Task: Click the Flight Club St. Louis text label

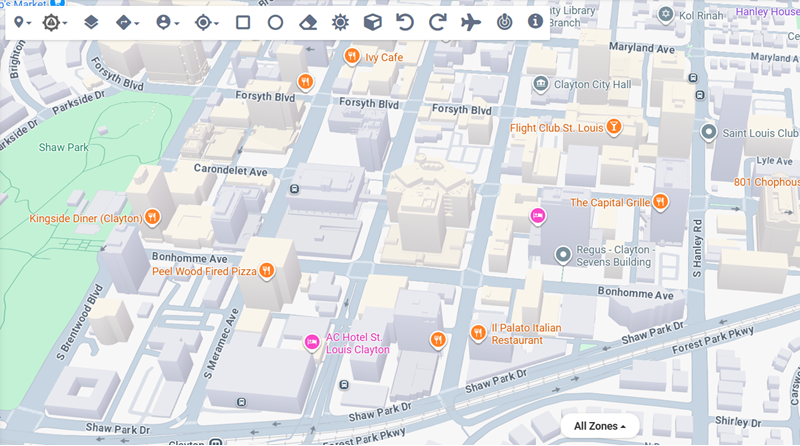Action: coord(557,128)
